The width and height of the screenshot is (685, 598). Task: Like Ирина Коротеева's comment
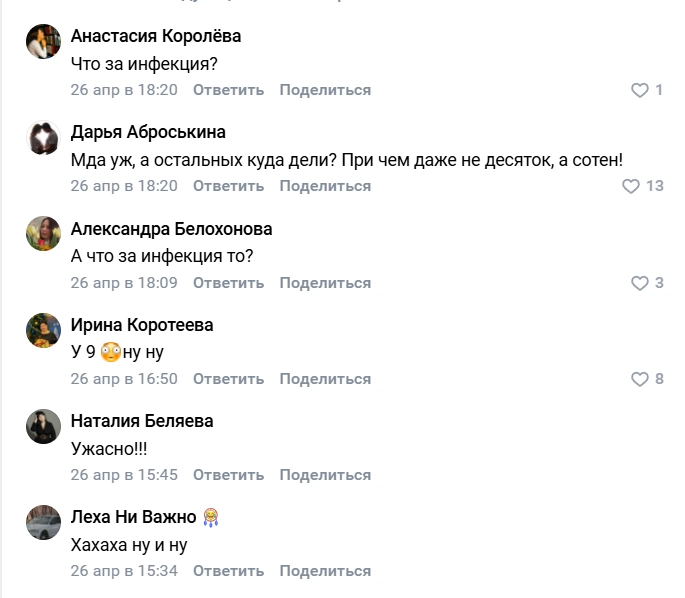pyautogui.click(x=640, y=379)
